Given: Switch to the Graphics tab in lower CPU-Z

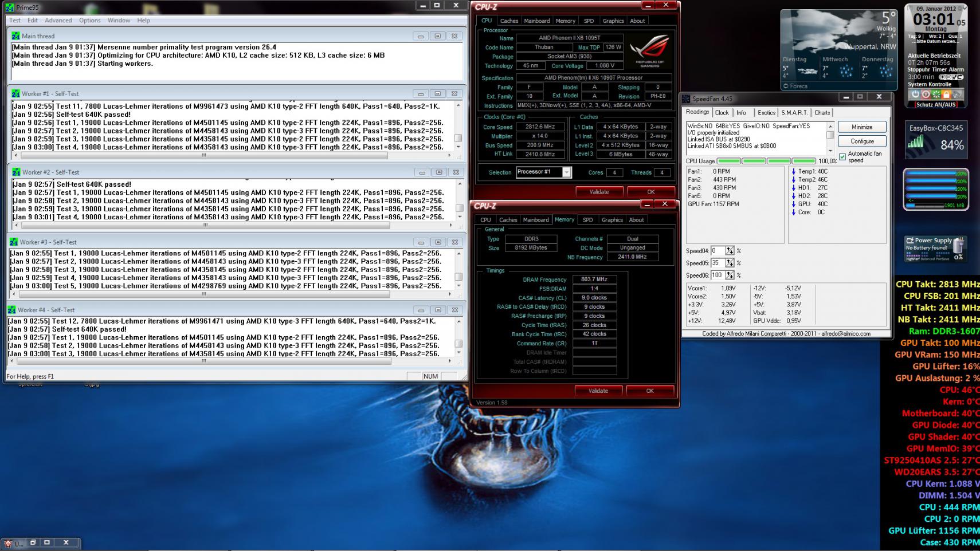Looking at the screenshot, I should coord(612,219).
